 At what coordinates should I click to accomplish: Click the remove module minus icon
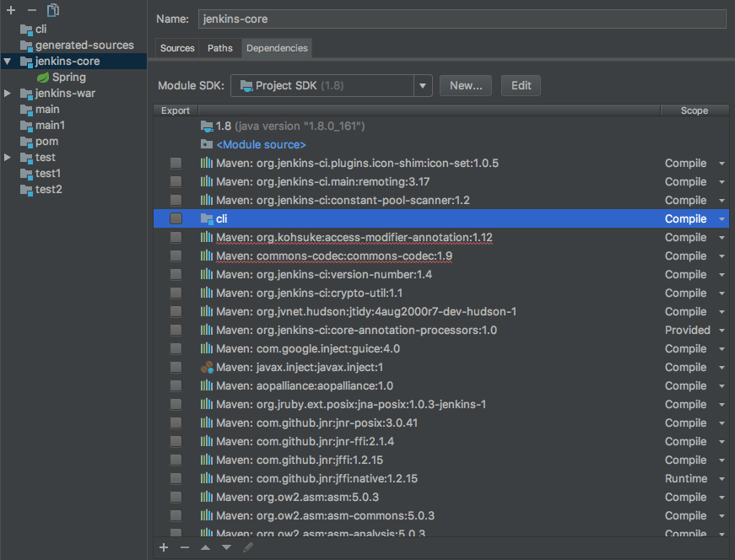[31, 10]
